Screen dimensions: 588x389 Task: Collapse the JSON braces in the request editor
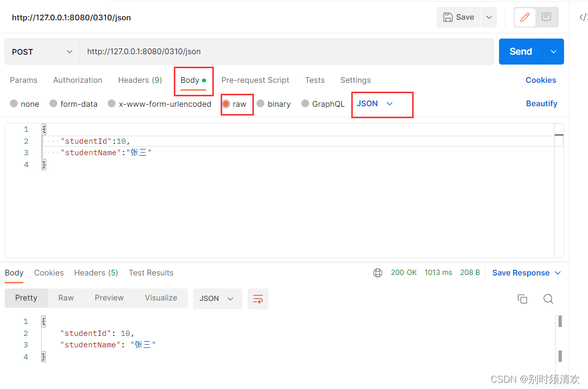pyautogui.click(x=44, y=129)
